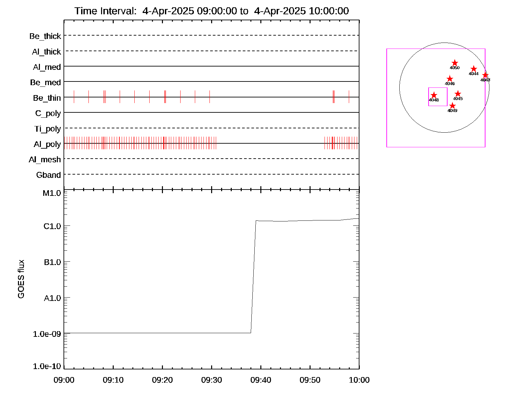532x399 pixels.
Task: Select the Gband filter label
Action: 49,175
